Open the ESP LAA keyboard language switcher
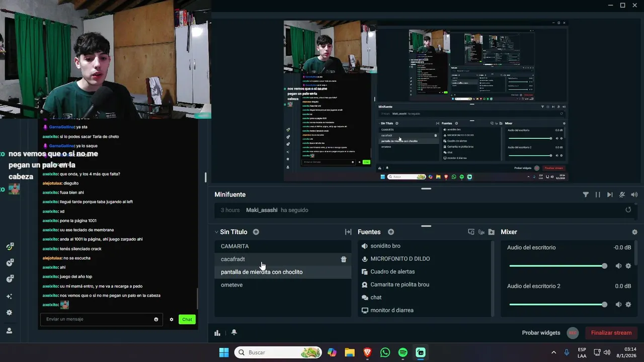 point(582,352)
